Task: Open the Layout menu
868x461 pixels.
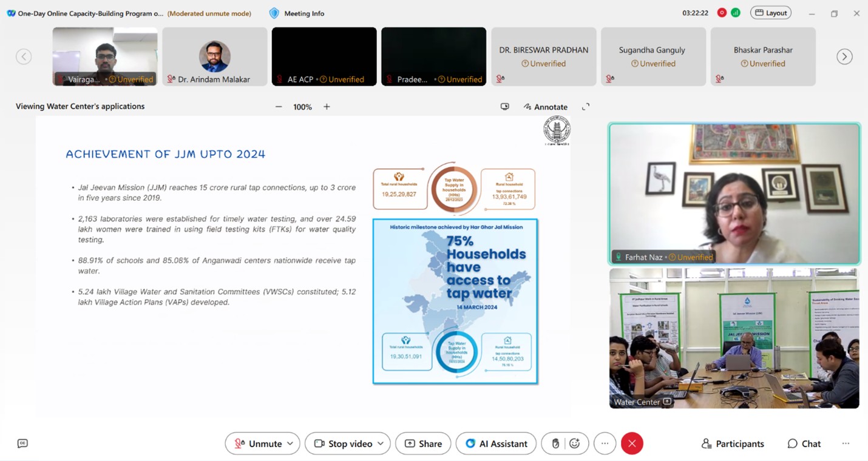Action: coord(770,12)
